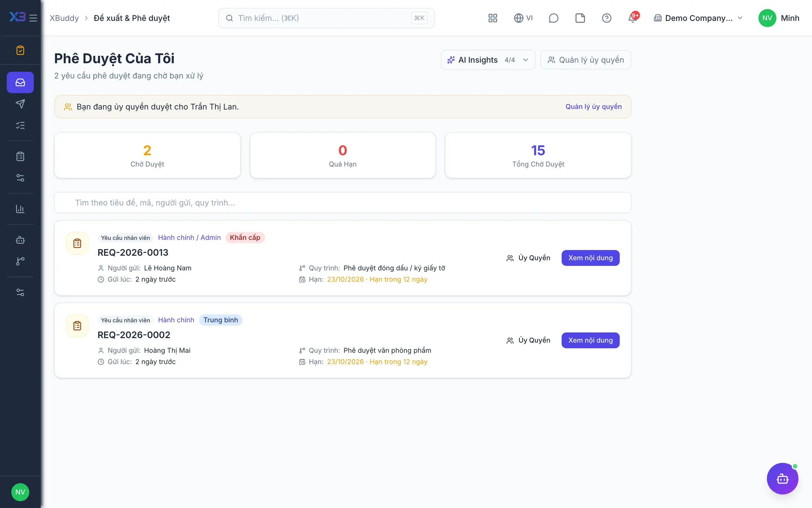Click Ủy Quyền for REQ-2026-0013
The width and height of the screenshot is (812, 508).
pyautogui.click(x=528, y=258)
